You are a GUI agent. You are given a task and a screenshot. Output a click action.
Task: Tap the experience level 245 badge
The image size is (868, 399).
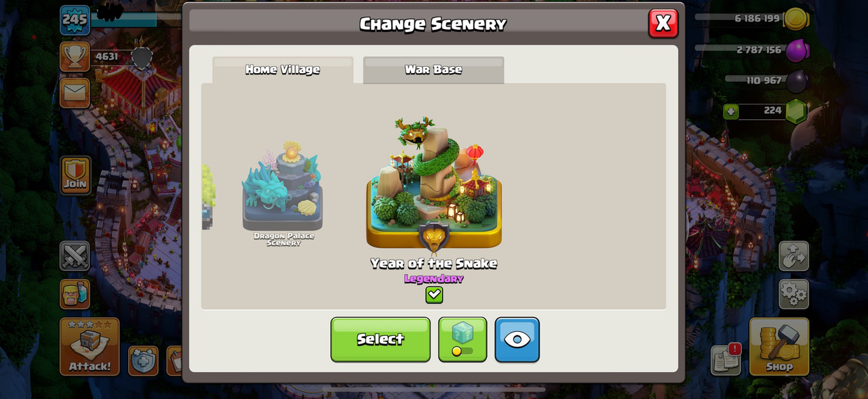75,20
